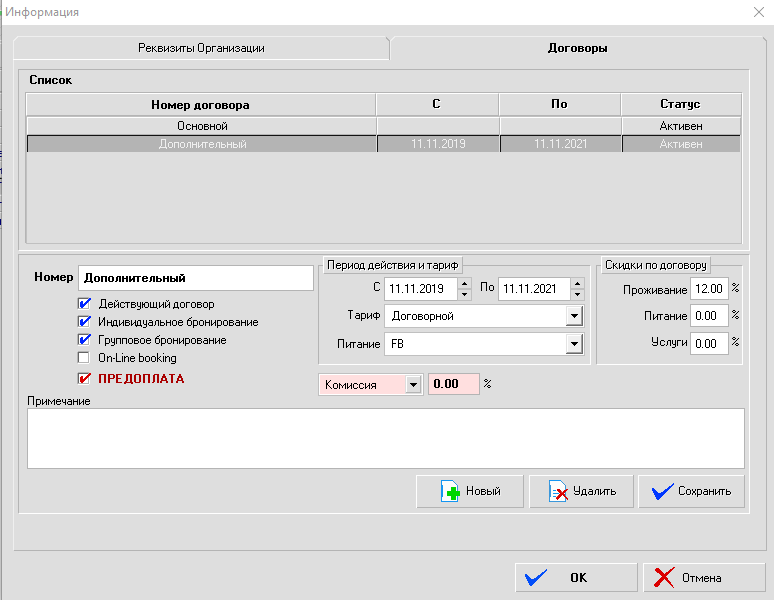The image size is (774, 600).
Task: Select the Договоры tab
Action: pyautogui.click(x=577, y=48)
